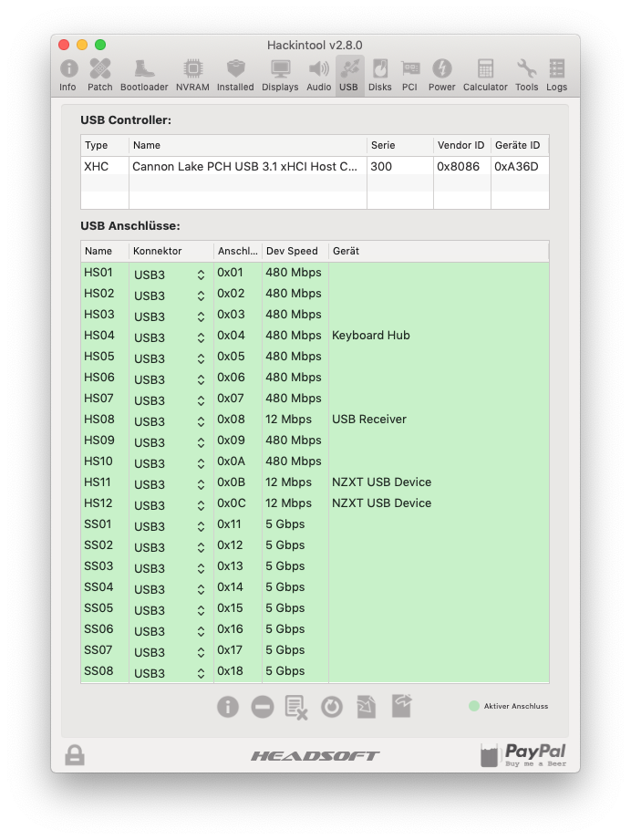Sort ports by the Name column header

point(105,251)
